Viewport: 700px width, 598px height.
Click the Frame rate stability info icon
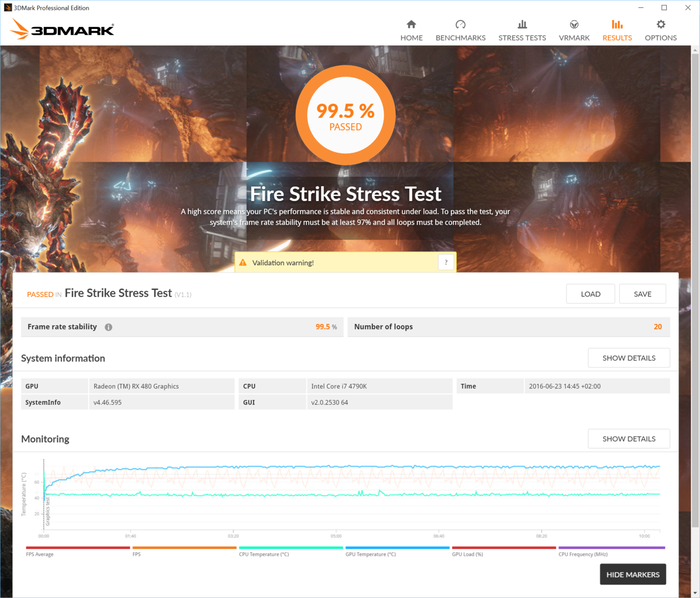click(x=109, y=327)
